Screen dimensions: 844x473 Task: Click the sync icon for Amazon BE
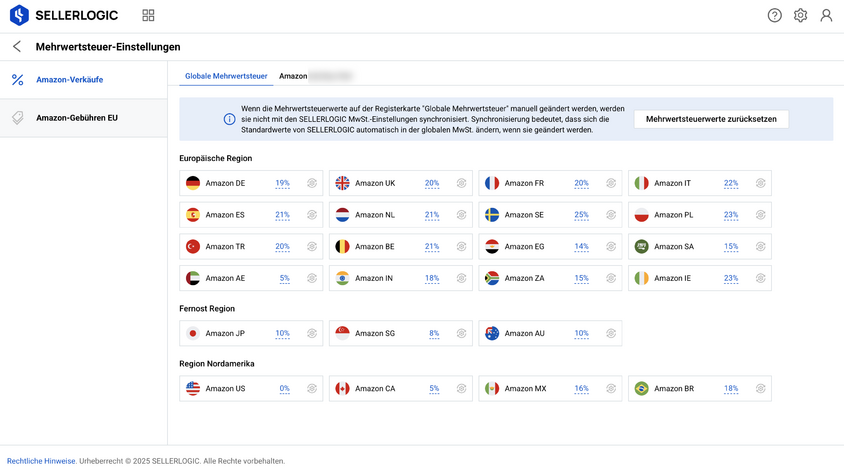point(461,246)
